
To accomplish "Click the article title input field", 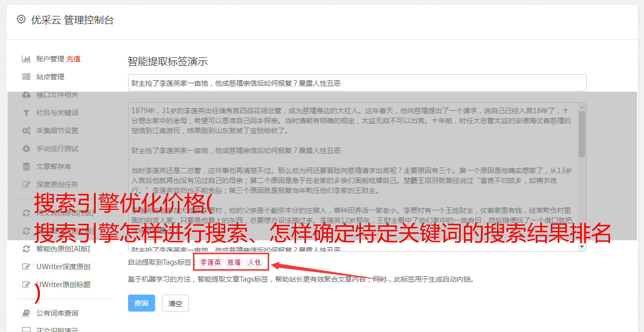I will click(357, 83).
